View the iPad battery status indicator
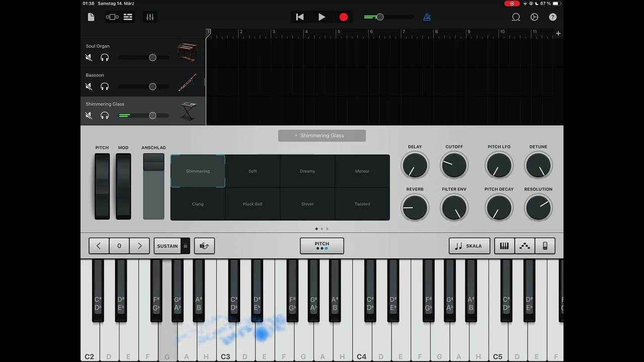The image size is (644, 362). click(x=556, y=4)
